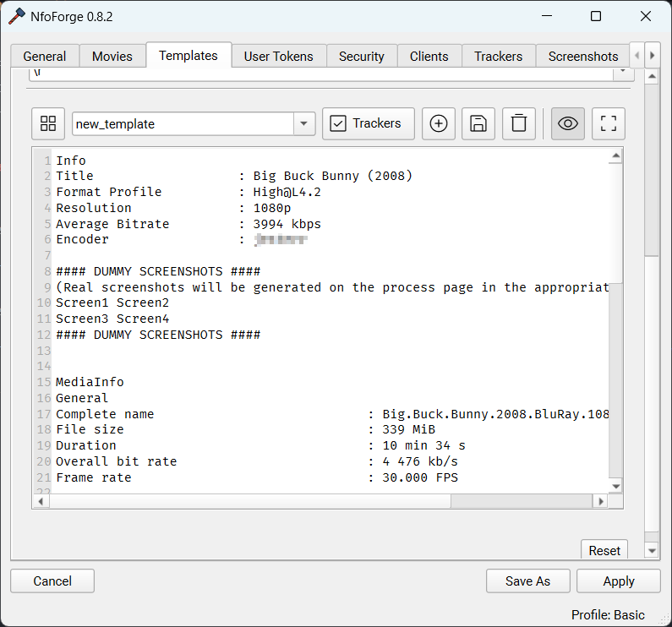Click the Save As button
Screen dimensions: 672x627
527,581
